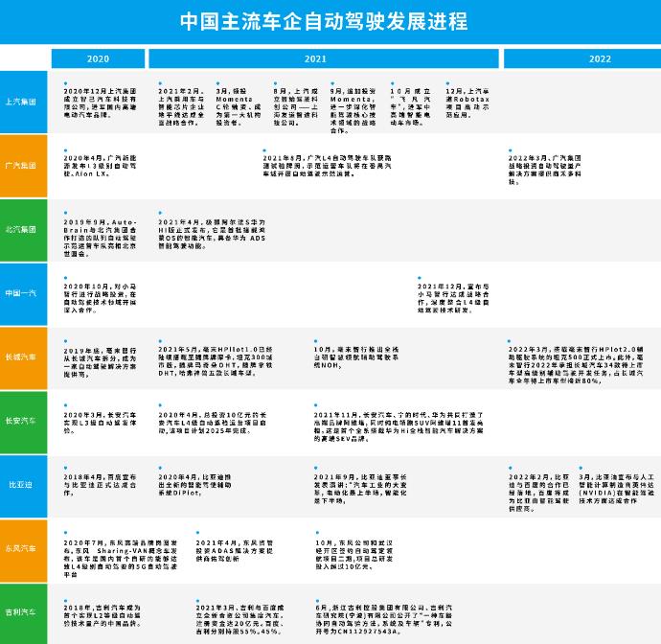Click 广汽 2020年4月 Aion LX entry
The width and height of the screenshot is (661, 644).
(100, 166)
